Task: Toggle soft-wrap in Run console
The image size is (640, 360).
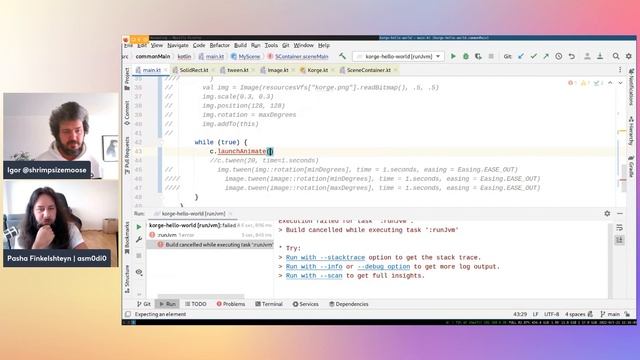Action: pyautogui.click(x=620, y=227)
